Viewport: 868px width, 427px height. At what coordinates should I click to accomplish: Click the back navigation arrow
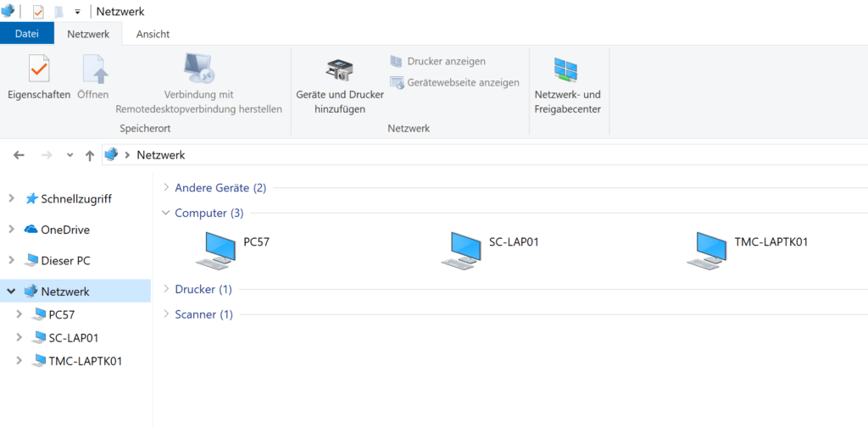(19, 155)
